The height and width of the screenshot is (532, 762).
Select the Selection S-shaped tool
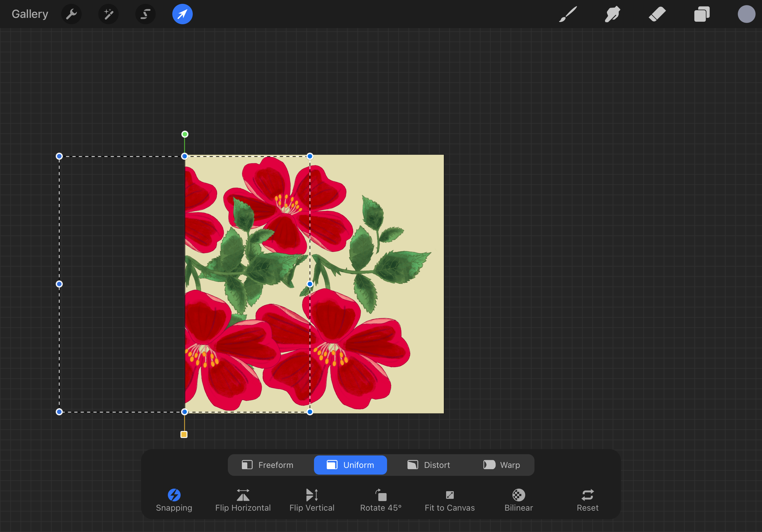(146, 14)
